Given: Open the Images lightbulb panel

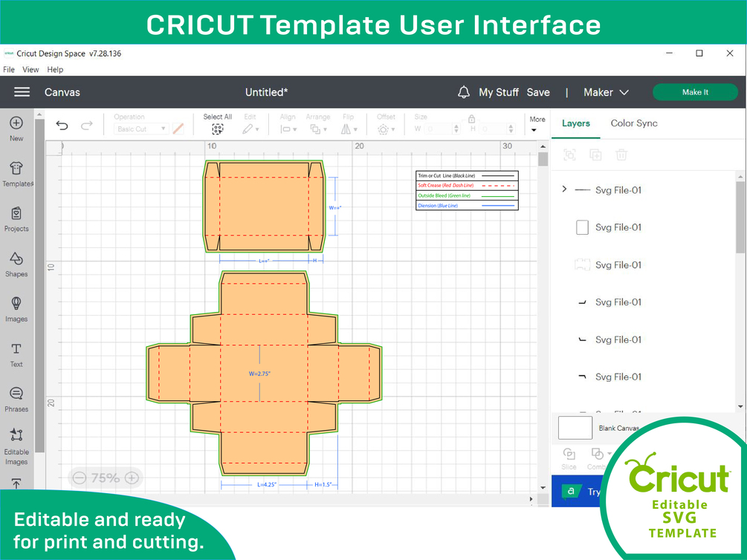Looking at the screenshot, I should click(x=16, y=310).
